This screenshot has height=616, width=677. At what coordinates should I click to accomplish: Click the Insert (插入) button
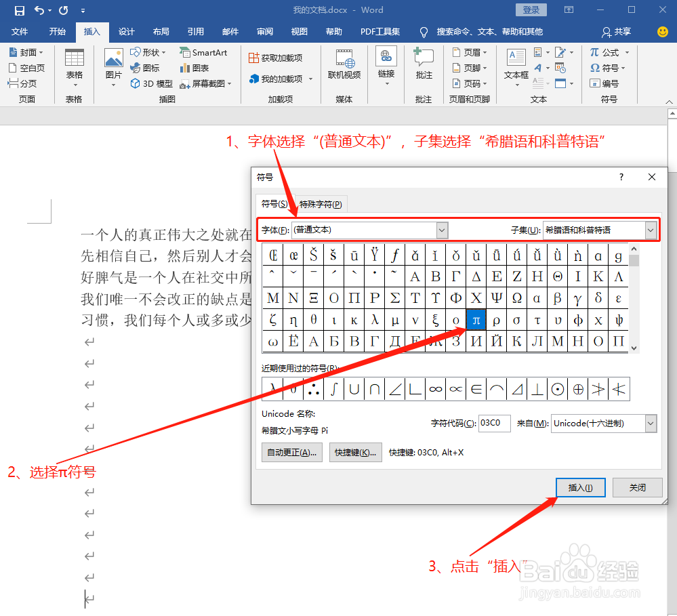580,487
